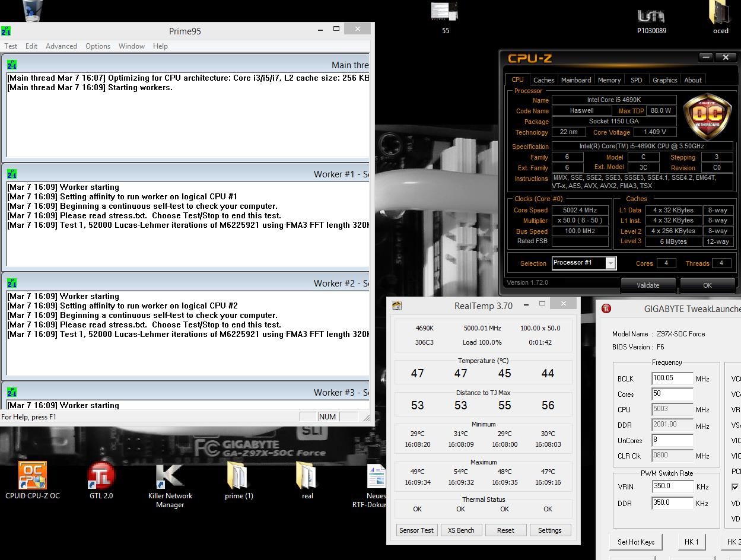Viewport: 741px width, 560px height.
Task: Switch to CPU-Z Caches tab
Action: pyautogui.click(x=543, y=80)
